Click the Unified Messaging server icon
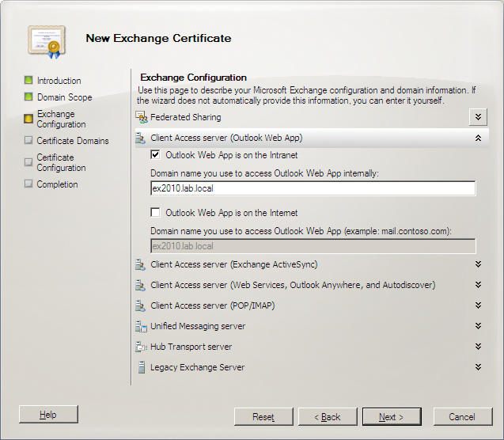 point(141,326)
